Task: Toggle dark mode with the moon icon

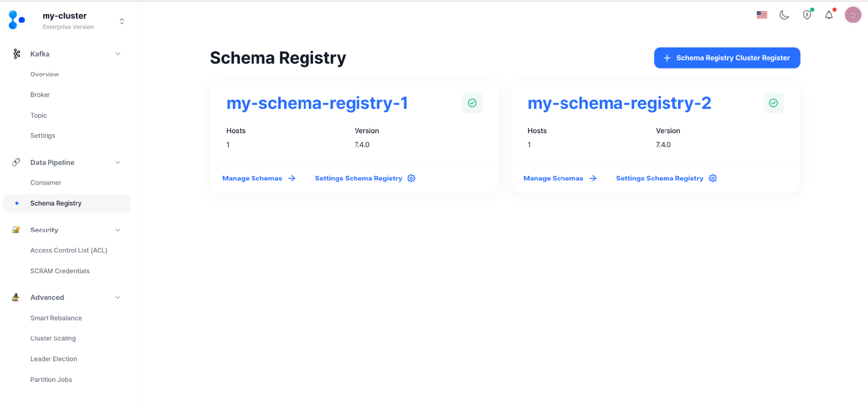Action: pyautogui.click(x=784, y=15)
